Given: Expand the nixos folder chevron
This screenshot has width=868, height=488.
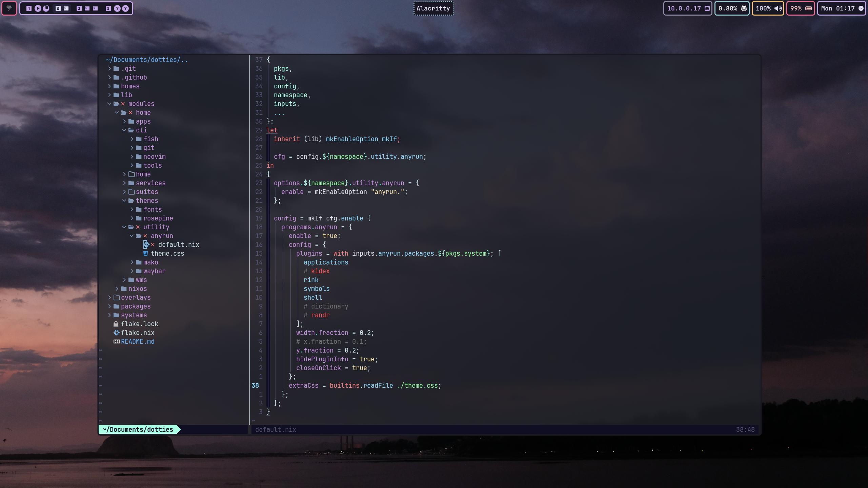Looking at the screenshot, I should [117, 289].
